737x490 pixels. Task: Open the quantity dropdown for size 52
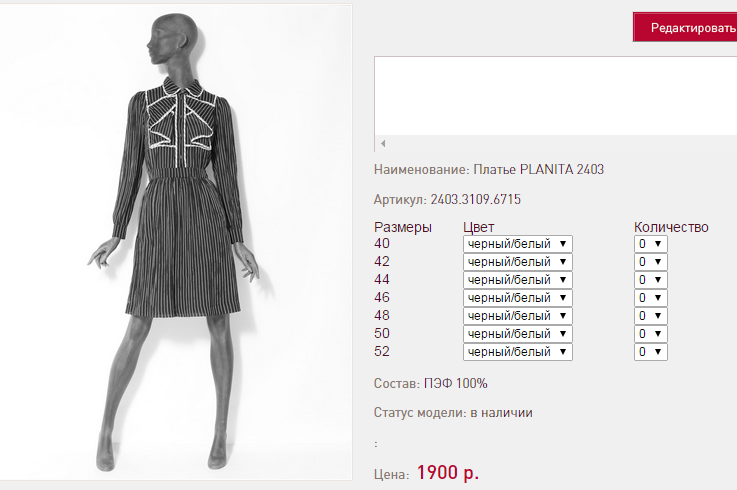(651, 352)
